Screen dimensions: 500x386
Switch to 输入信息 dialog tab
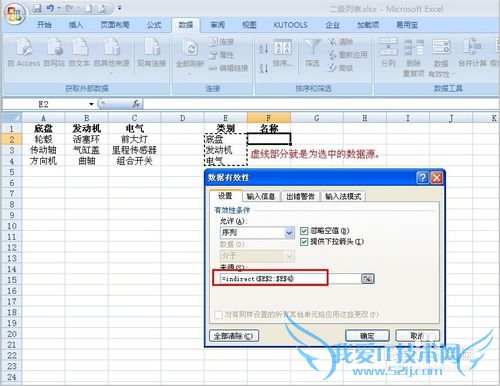coord(261,197)
